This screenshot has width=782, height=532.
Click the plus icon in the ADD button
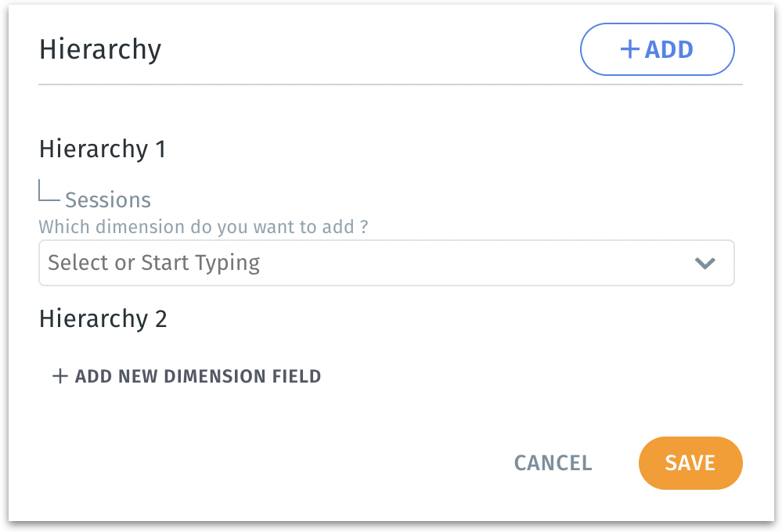coord(629,49)
